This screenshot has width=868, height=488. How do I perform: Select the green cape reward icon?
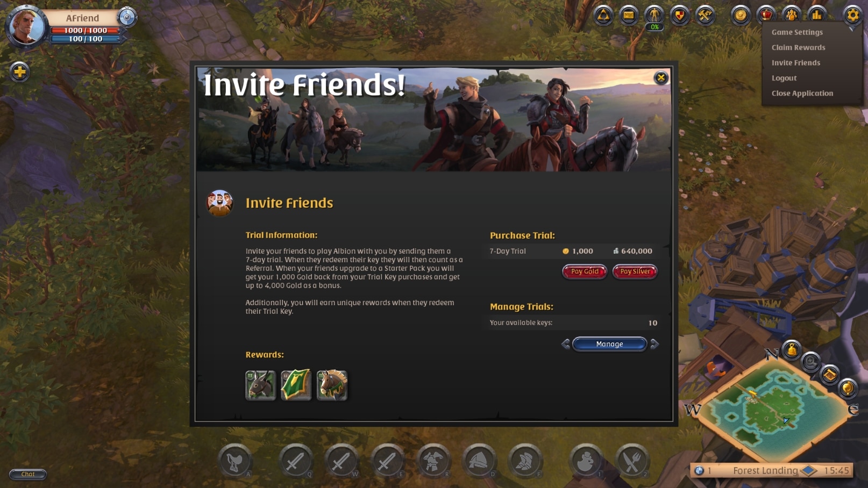(296, 385)
